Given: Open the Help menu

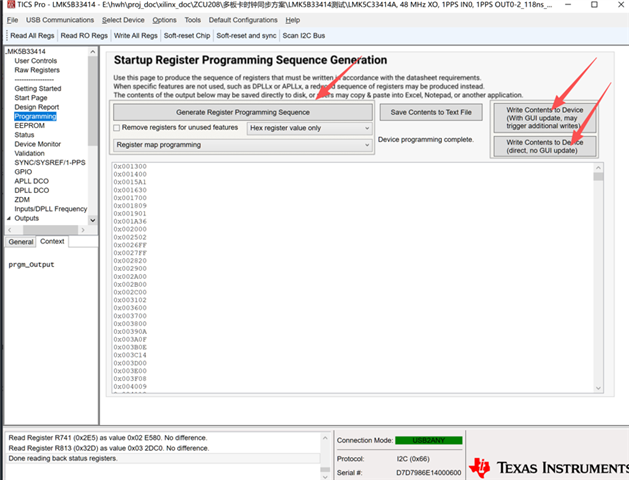Looking at the screenshot, I should coord(292,20).
